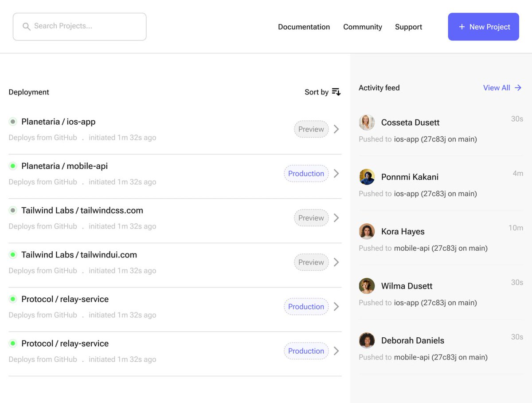Expand the Planetaria / ios-app row chevron

[x=336, y=129]
